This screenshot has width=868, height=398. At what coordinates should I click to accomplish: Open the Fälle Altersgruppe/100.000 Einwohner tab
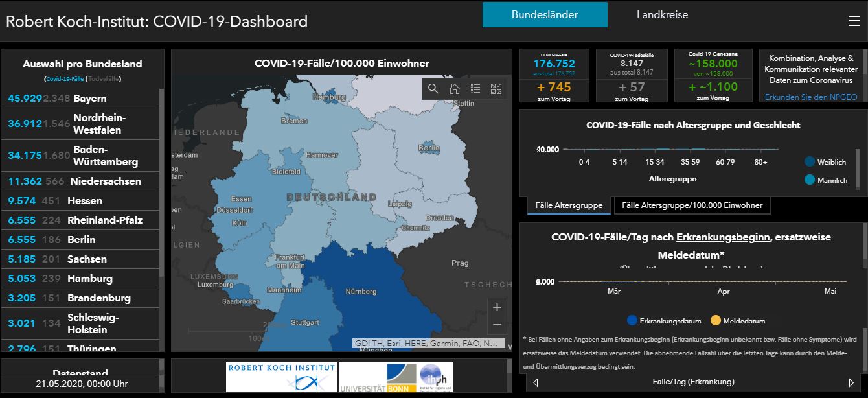tap(692, 205)
